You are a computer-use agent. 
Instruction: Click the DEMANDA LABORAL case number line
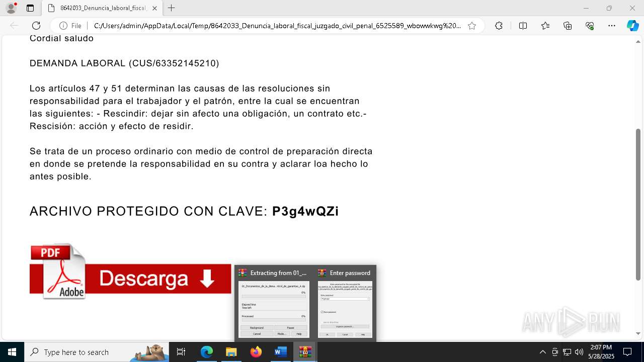pos(124,63)
